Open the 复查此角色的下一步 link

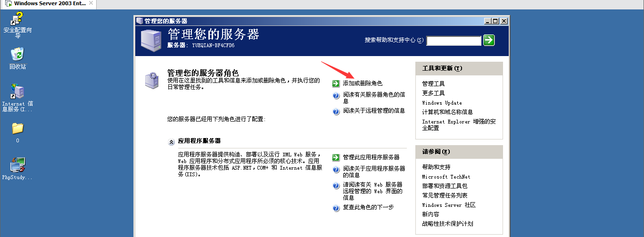tap(368, 207)
